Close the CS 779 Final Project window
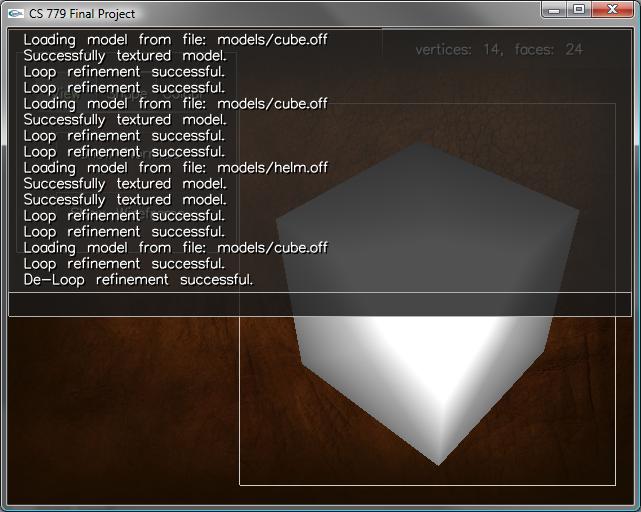This screenshot has height=512, width=641. click(x=612, y=9)
